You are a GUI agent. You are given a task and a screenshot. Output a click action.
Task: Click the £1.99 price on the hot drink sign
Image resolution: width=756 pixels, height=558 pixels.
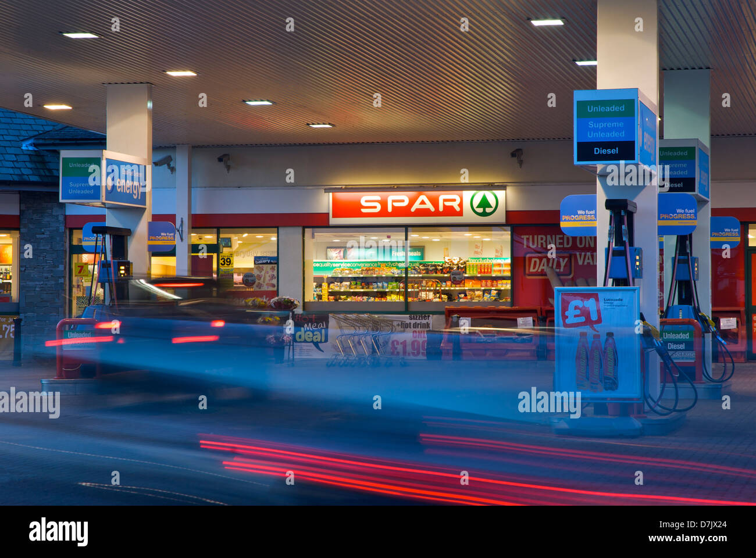point(408,348)
